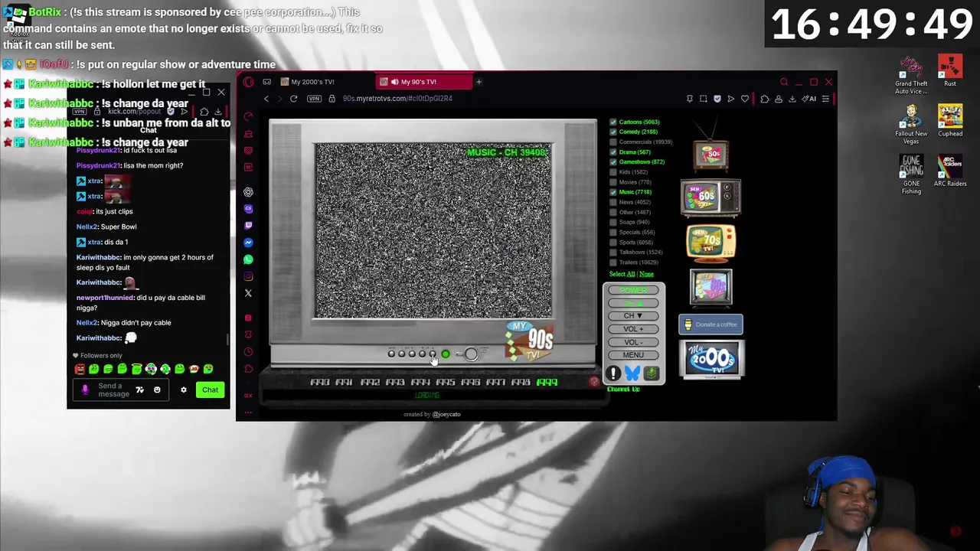The width and height of the screenshot is (980, 551).
Task: Toggle the VPN badge in address bar
Action: point(314,99)
